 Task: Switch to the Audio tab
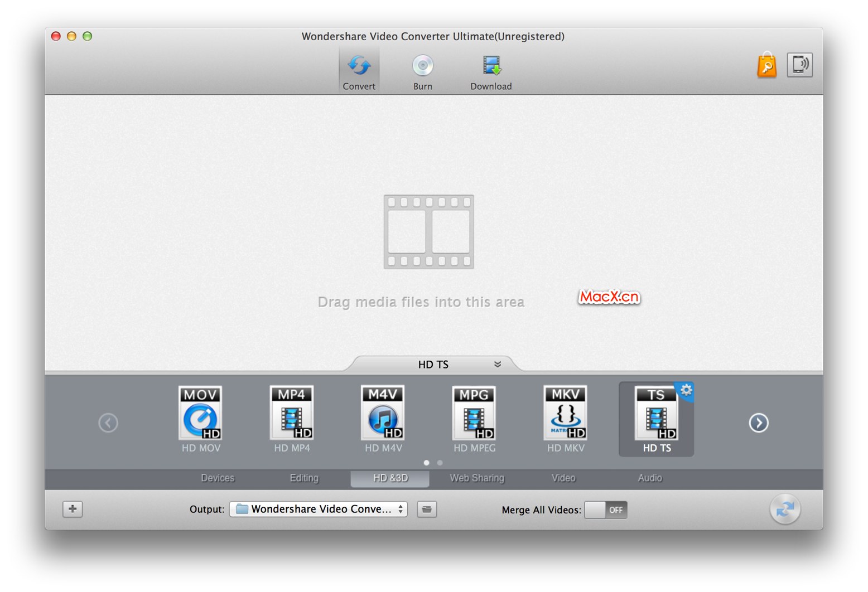coord(650,478)
